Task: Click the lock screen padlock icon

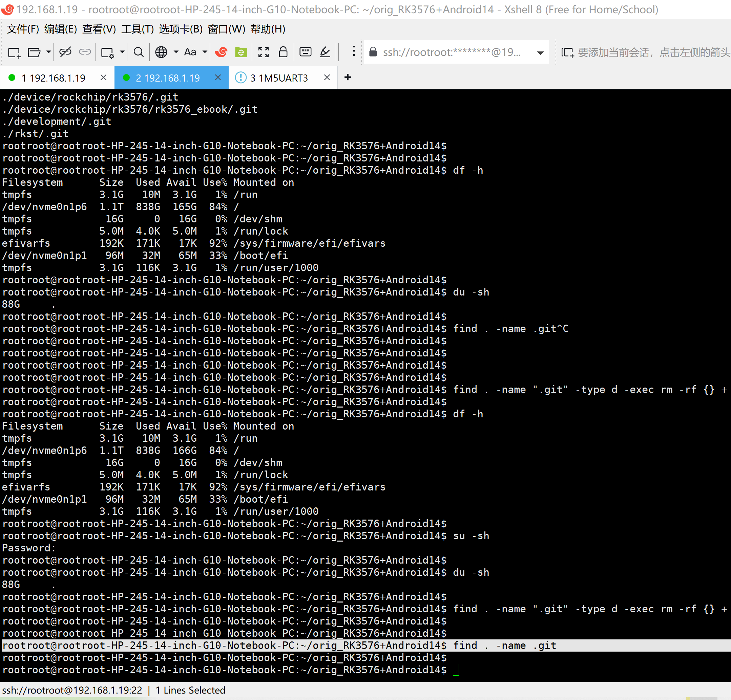Action: tap(283, 52)
